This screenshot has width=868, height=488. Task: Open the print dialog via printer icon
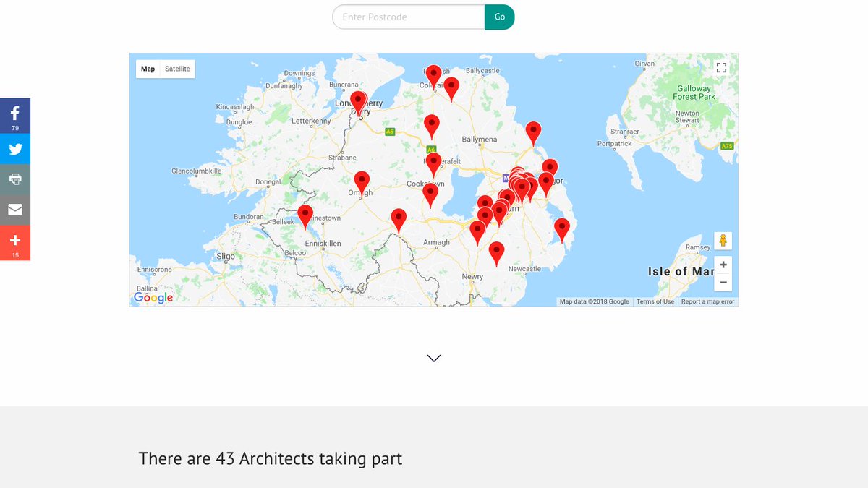tap(14, 179)
